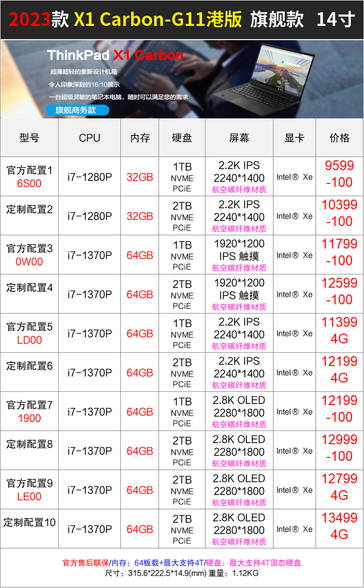
Task: Click i7-1280P in the 定制配置2 row
Action: (x=90, y=216)
